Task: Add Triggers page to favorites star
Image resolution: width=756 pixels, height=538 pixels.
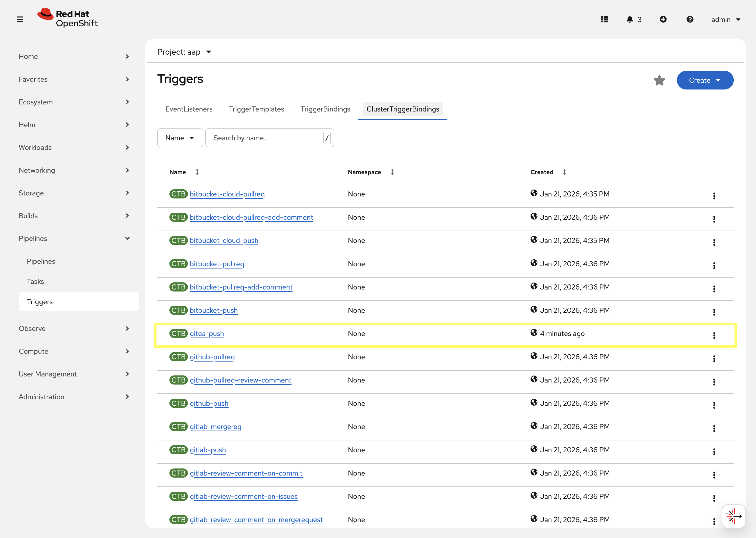Action: click(659, 80)
